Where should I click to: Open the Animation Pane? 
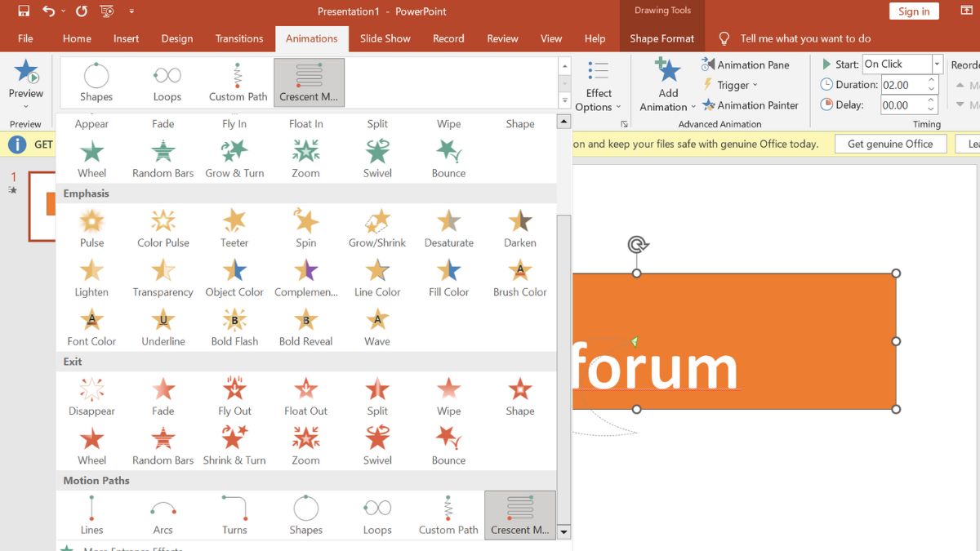(x=746, y=64)
